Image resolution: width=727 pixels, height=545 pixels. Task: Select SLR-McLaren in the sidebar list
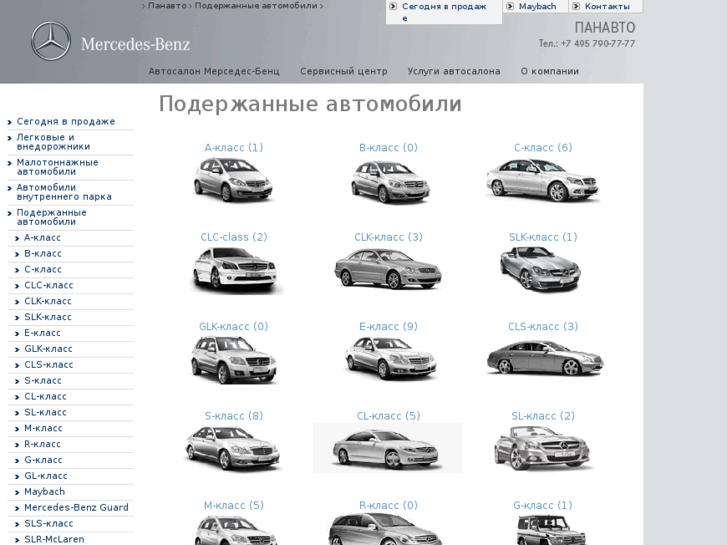[54, 539]
